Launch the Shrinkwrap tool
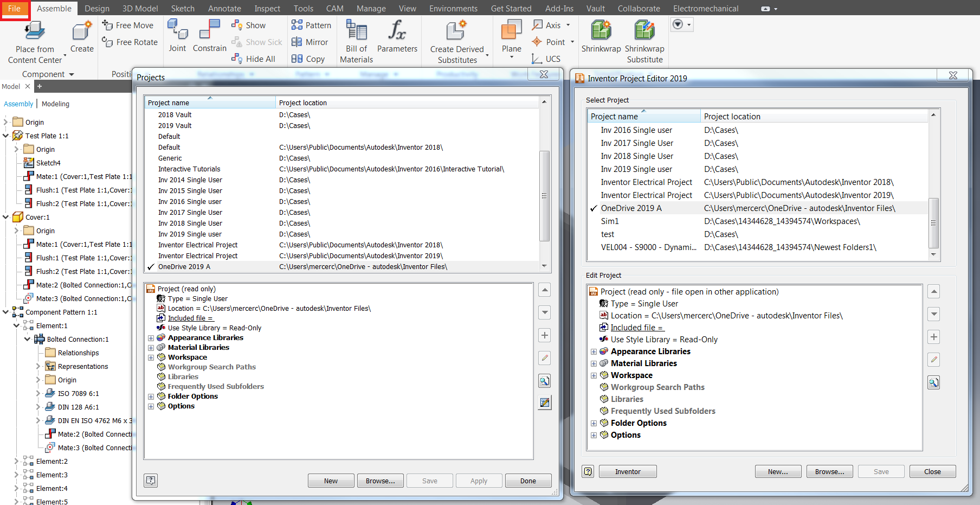 (x=601, y=38)
